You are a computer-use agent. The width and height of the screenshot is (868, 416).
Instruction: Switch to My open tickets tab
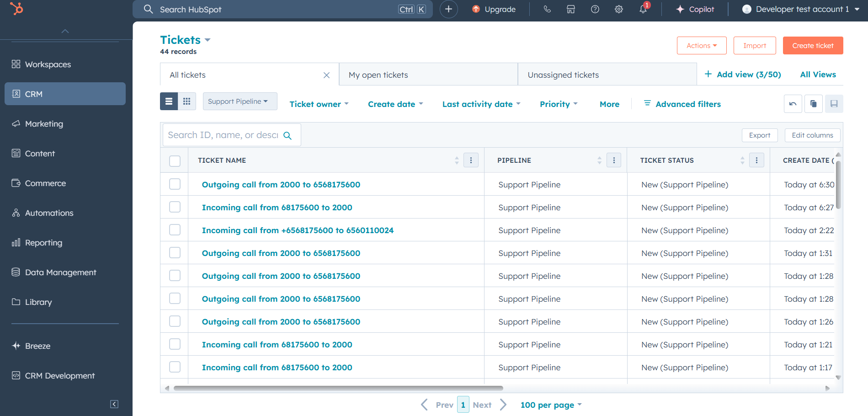tap(428, 75)
